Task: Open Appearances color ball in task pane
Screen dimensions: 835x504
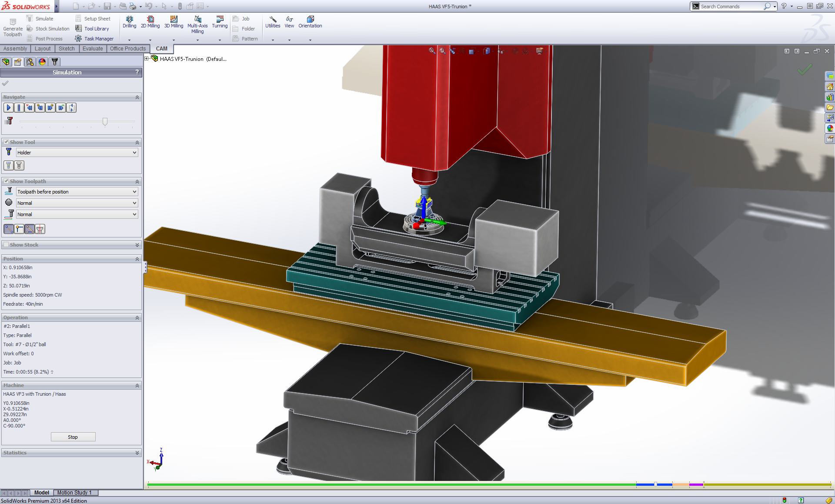Action: (x=830, y=128)
